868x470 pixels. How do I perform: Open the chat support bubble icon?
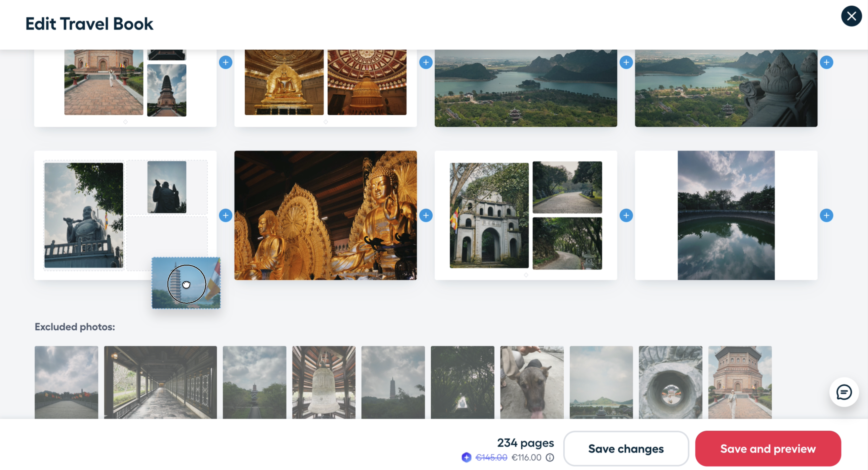click(x=844, y=392)
